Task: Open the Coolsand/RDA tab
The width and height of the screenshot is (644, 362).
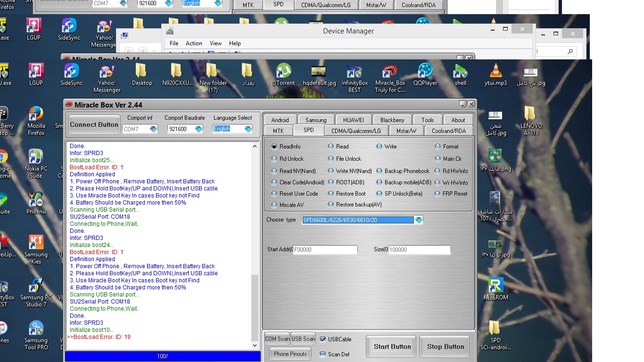Action: 449,131
